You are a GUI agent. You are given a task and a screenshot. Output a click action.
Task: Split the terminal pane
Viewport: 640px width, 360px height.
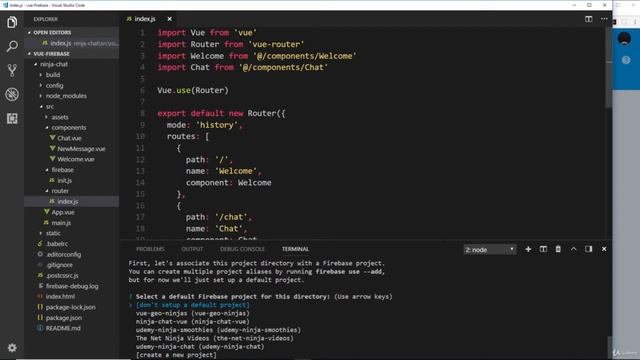coord(543,249)
